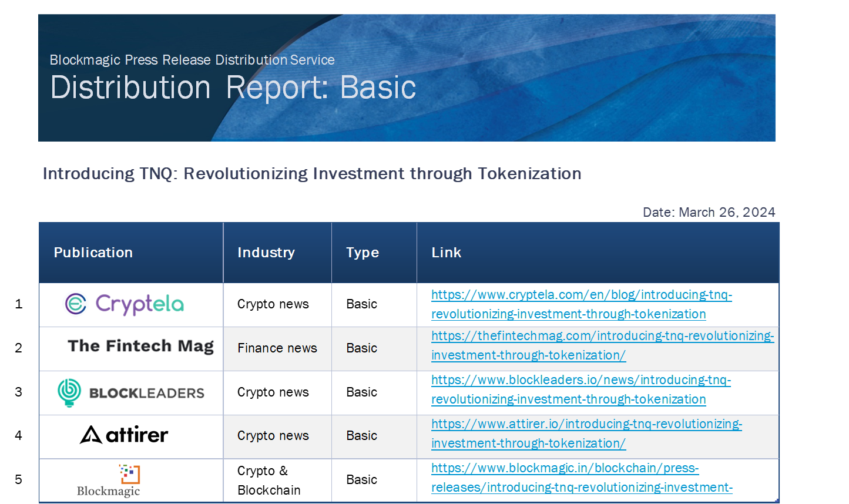The height and width of the screenshot is (504, 849).
Task: Click row number 5
Action: coord(19,479)
